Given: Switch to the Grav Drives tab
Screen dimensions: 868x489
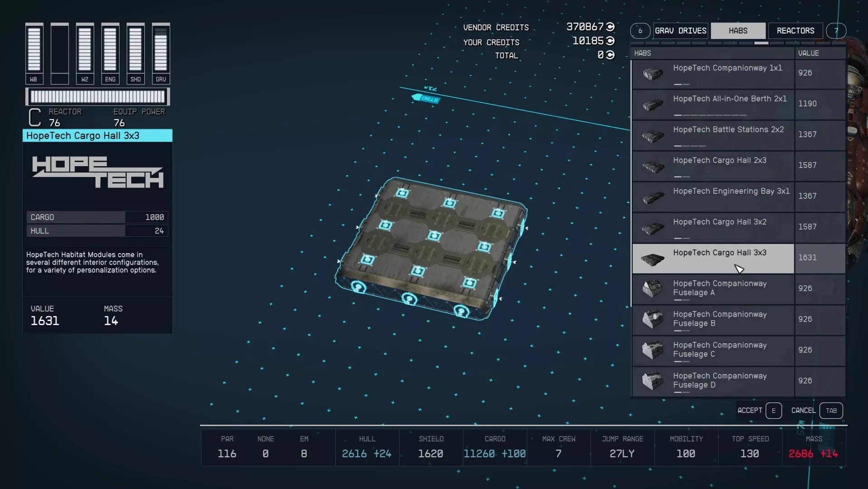Looking at the screenshot, I should click(x=681, y=31).
